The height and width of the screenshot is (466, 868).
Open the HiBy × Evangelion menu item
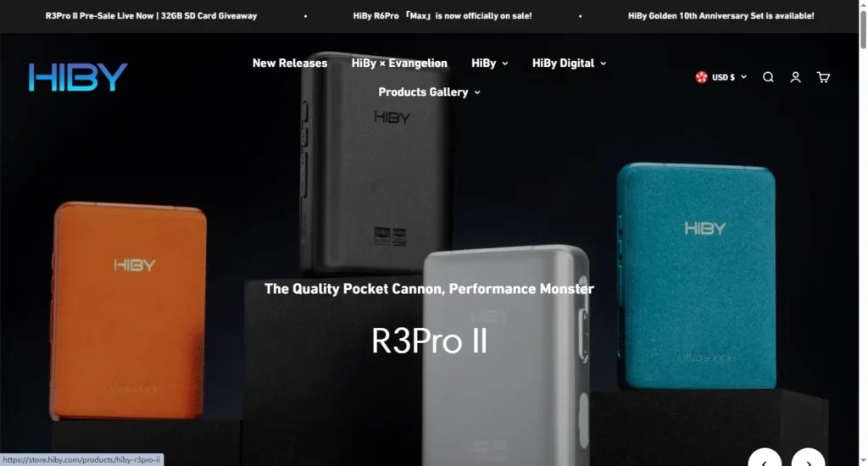tap(399, 63)
